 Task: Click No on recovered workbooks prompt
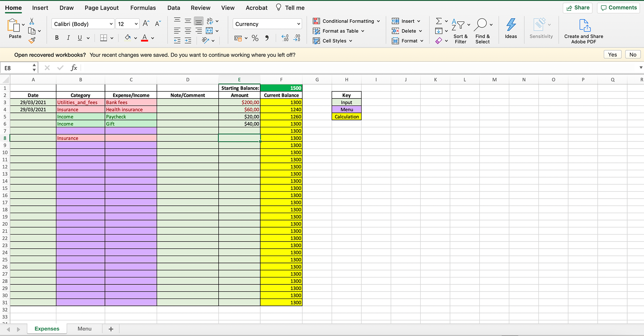633,55
